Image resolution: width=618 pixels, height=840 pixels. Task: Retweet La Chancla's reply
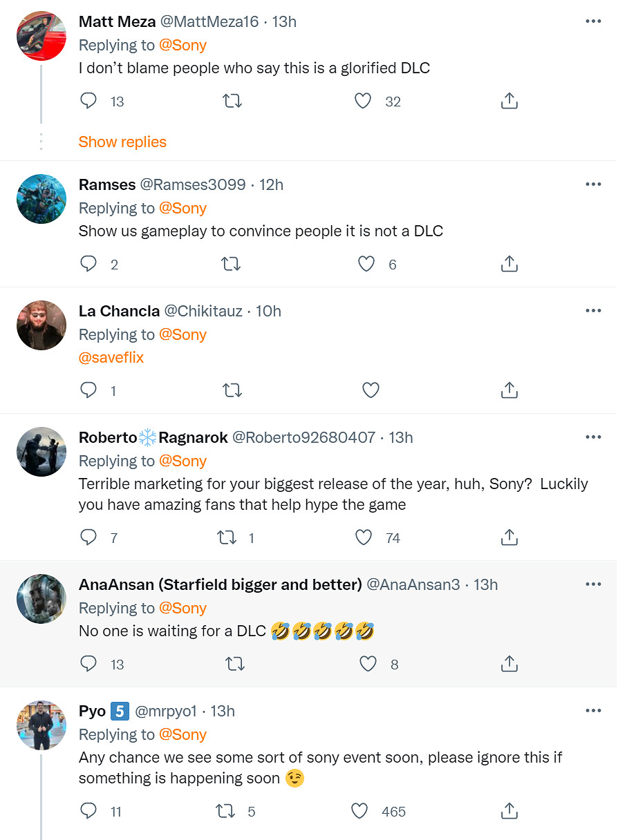[232, 390]
